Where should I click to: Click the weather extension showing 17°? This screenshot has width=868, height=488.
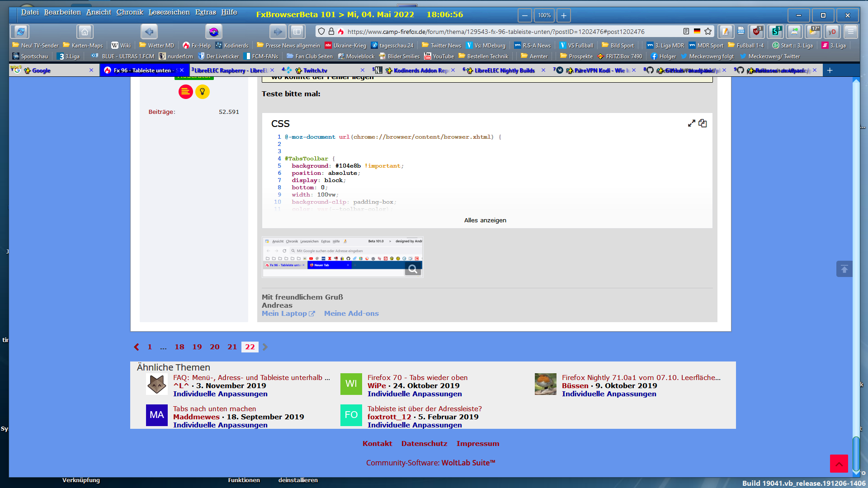pos(813,32)
